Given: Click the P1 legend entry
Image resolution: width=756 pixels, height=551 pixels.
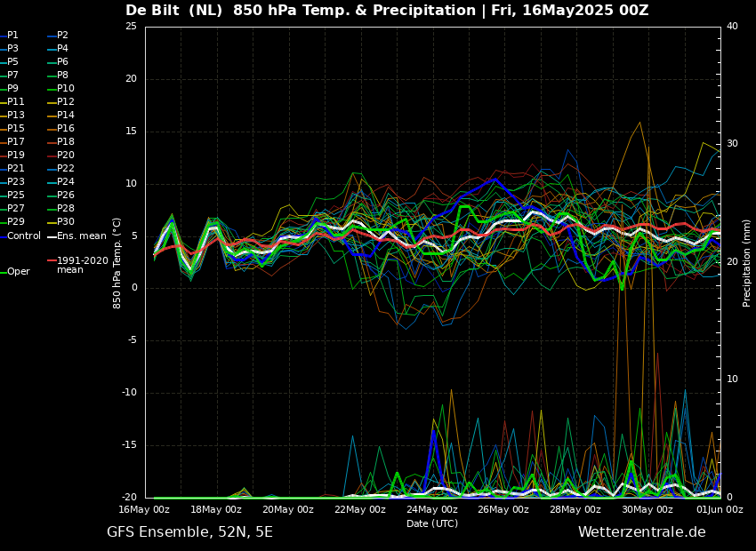Looking at the screenshot, I should (x=12, y=36).
